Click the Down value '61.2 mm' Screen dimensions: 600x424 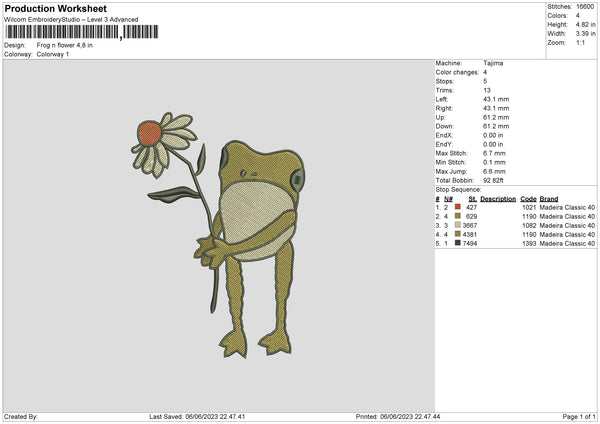(496, 126)
